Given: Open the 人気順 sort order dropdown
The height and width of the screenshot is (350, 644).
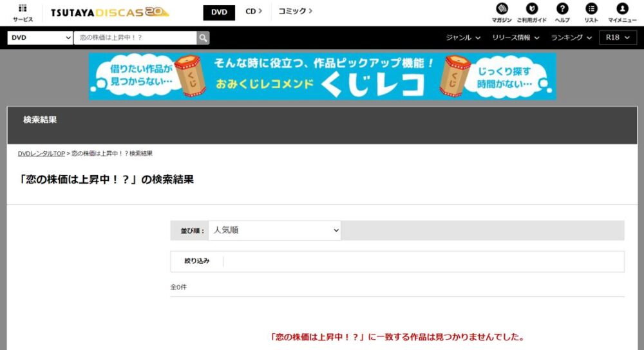Looking at the screenshot, I should point(274,230).
